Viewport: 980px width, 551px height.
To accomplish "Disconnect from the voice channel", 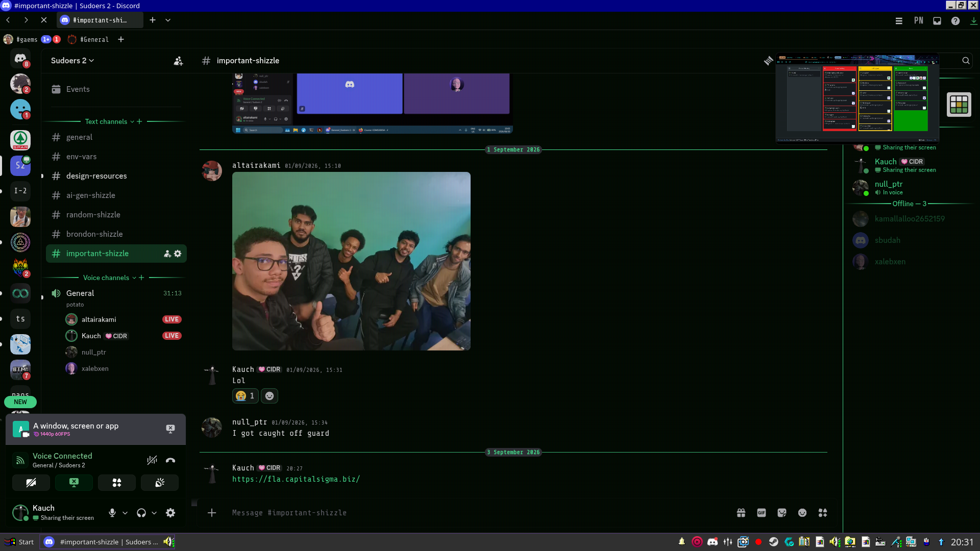I will 170,460.
